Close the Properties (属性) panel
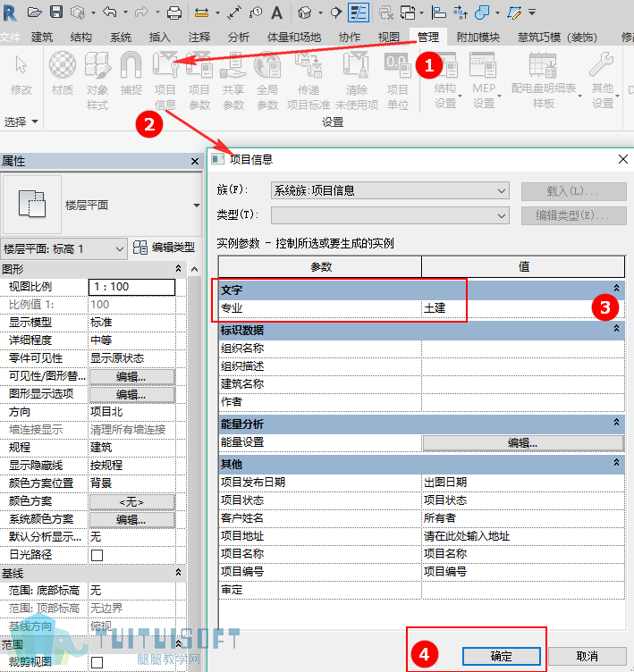634x672 pixels. 195,161
